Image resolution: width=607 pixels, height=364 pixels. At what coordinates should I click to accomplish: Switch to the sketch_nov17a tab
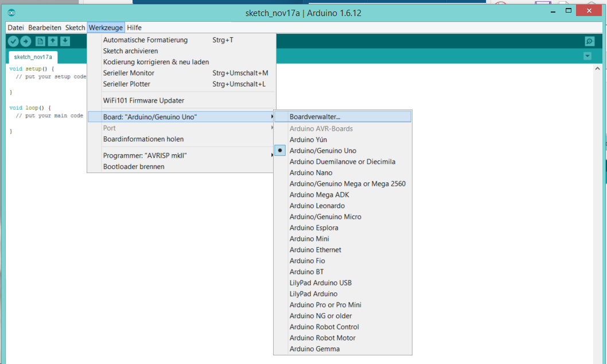(x=33, y=57)
